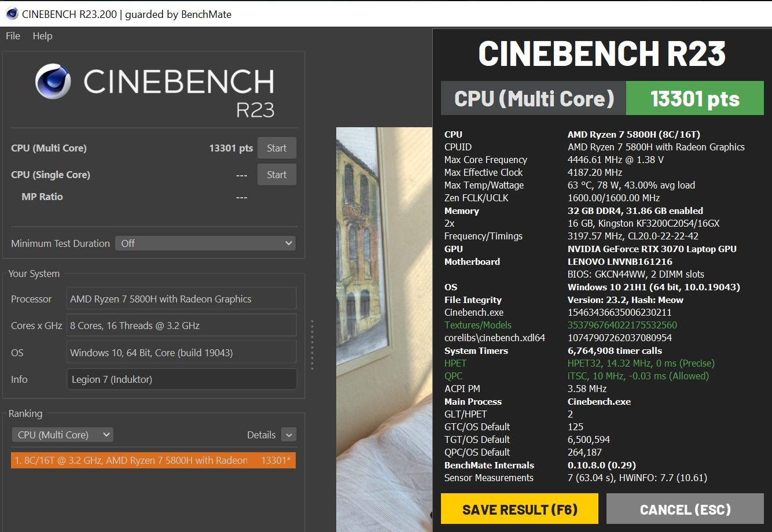The height and width of the screenshot is (532, 772).
Task: Click the rendered image preview in Cinebench window
Action: coord(384,329)
